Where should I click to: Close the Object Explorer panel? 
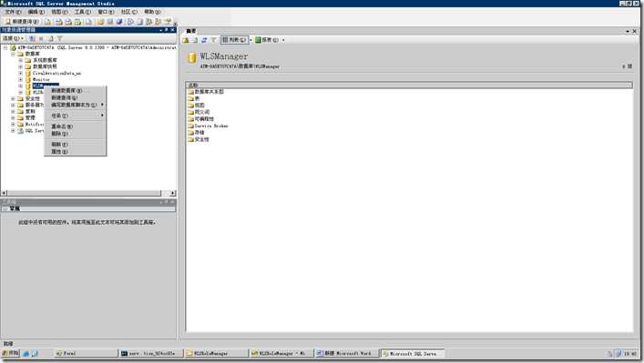pyautogui.click(x=172, y=30)
